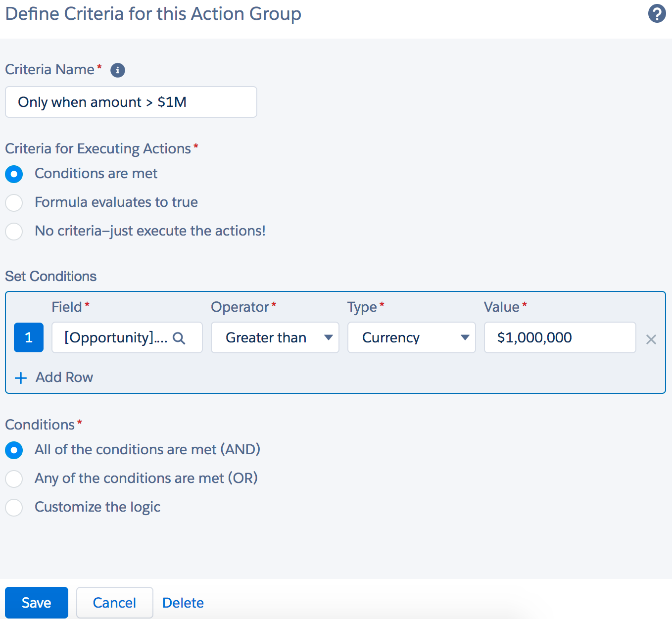Enable 'Customize the logic' option

[x=14, y=508]
